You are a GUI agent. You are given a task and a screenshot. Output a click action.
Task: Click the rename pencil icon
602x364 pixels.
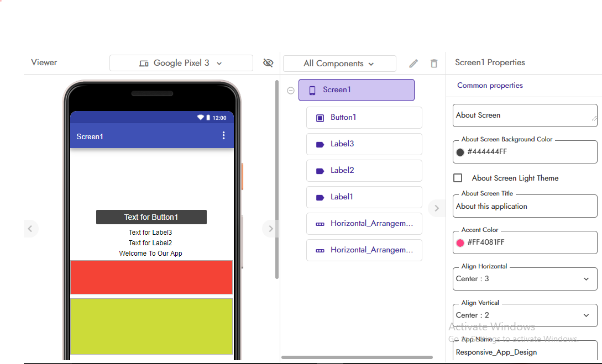pyautogui.click(x=413, y=64)
